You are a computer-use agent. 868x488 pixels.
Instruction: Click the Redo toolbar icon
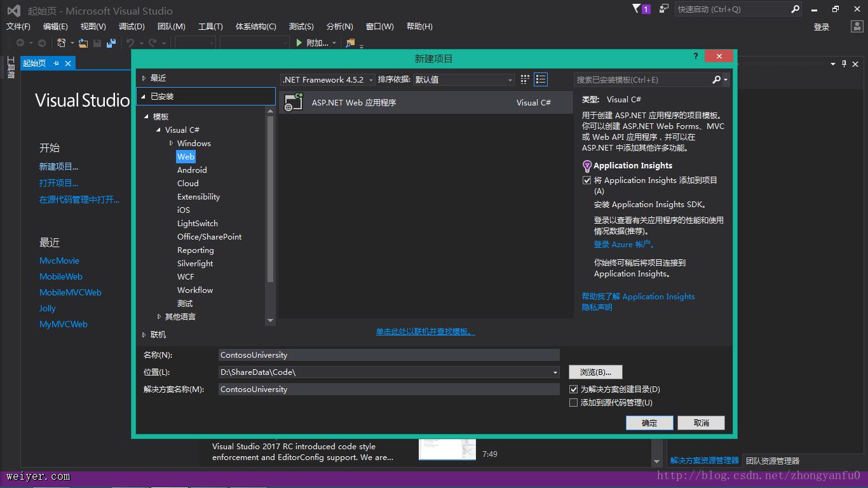153,43
